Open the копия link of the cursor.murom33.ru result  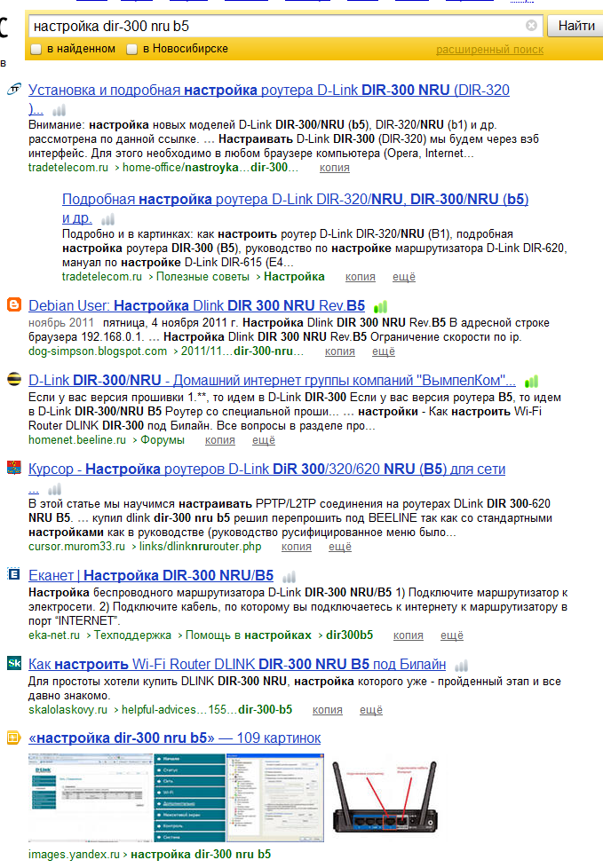click(x=297, y=547)
